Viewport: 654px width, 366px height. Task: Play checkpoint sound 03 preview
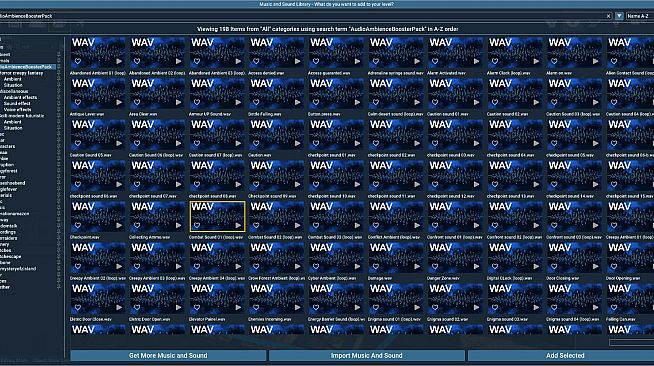click(477, 143)
